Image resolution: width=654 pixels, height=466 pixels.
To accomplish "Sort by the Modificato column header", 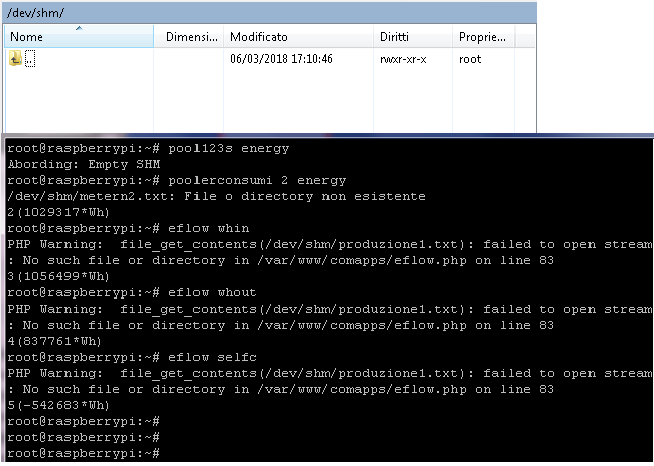I will [299, 37].
